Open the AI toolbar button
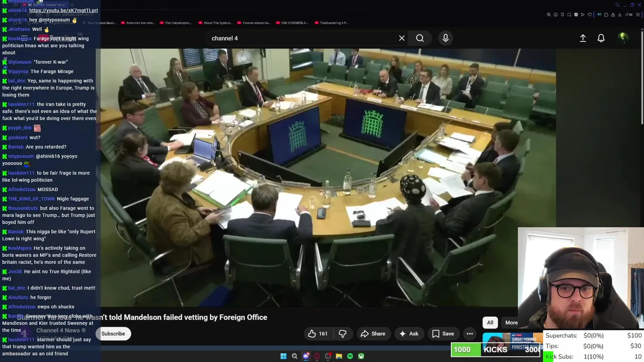Viewport: 644px width, 362px height. pos(629,15)
